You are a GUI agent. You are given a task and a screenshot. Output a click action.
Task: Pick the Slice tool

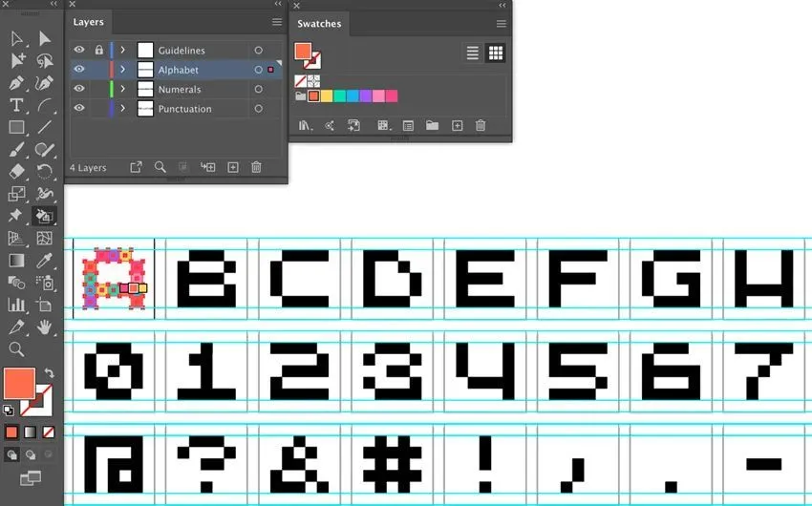16,327
